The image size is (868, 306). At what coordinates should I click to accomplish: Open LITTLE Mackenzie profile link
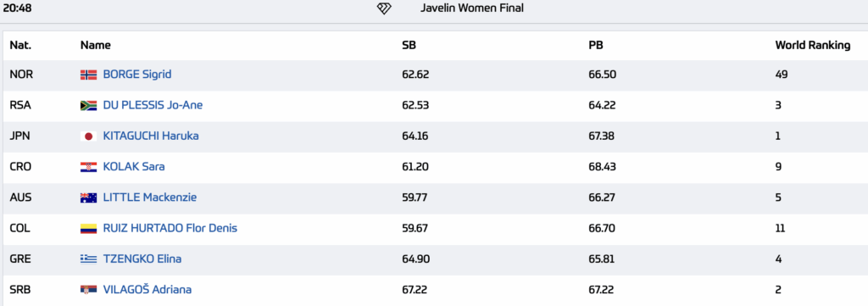(x=149, y=197)
